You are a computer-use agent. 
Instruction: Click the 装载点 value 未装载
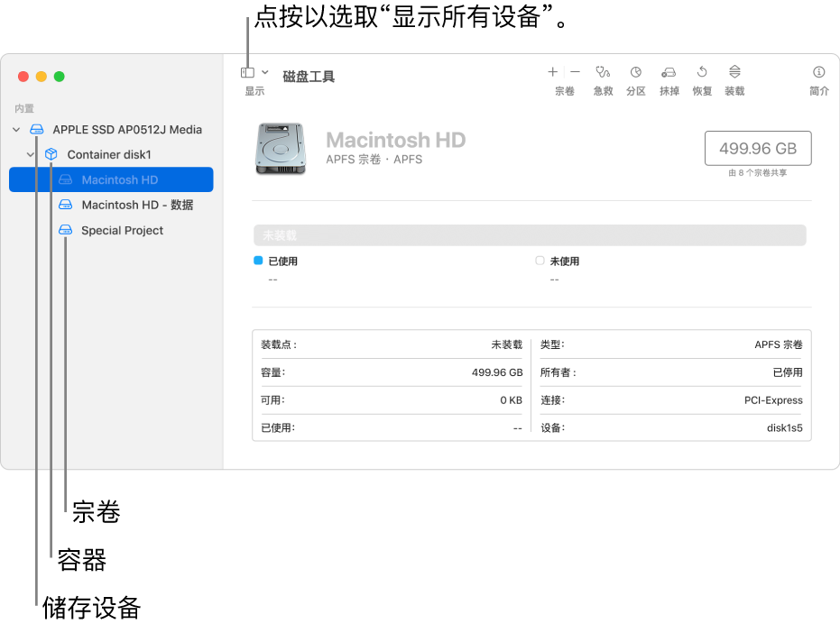pyautogui.click(x=507, y=344)
